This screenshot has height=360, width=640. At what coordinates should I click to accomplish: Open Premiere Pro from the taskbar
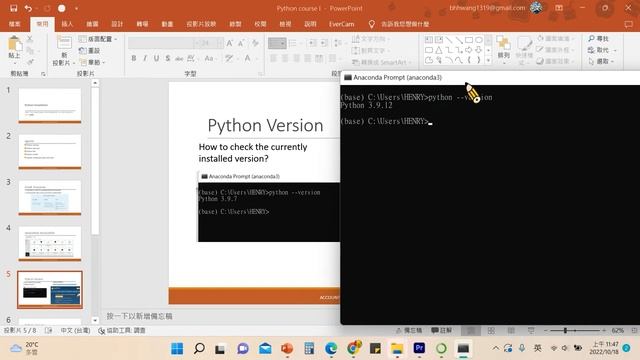click(x=419, y=349)
